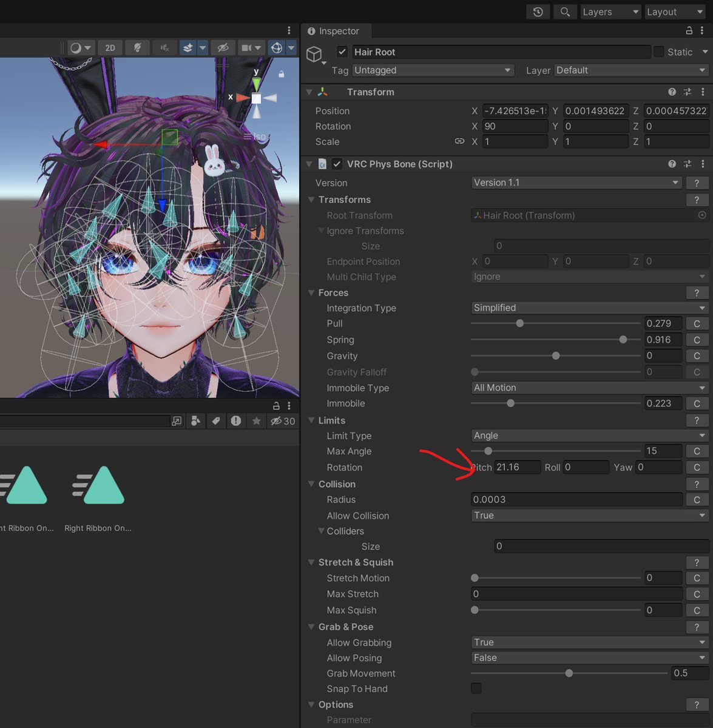Toggle Scene audio mute button

164,48
